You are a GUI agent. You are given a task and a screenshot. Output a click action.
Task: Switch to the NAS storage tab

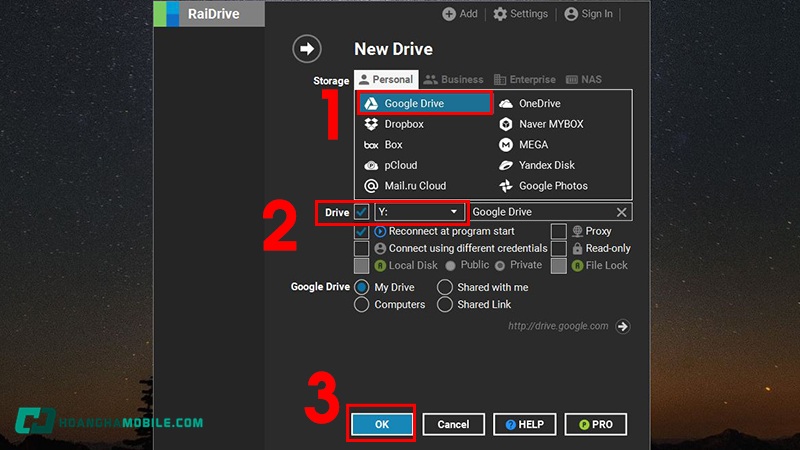pos(584,80)
